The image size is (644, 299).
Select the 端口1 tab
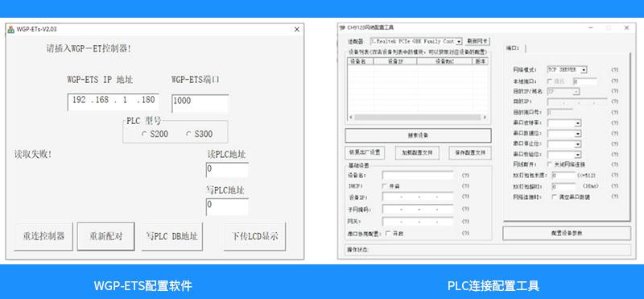[514, 48]
